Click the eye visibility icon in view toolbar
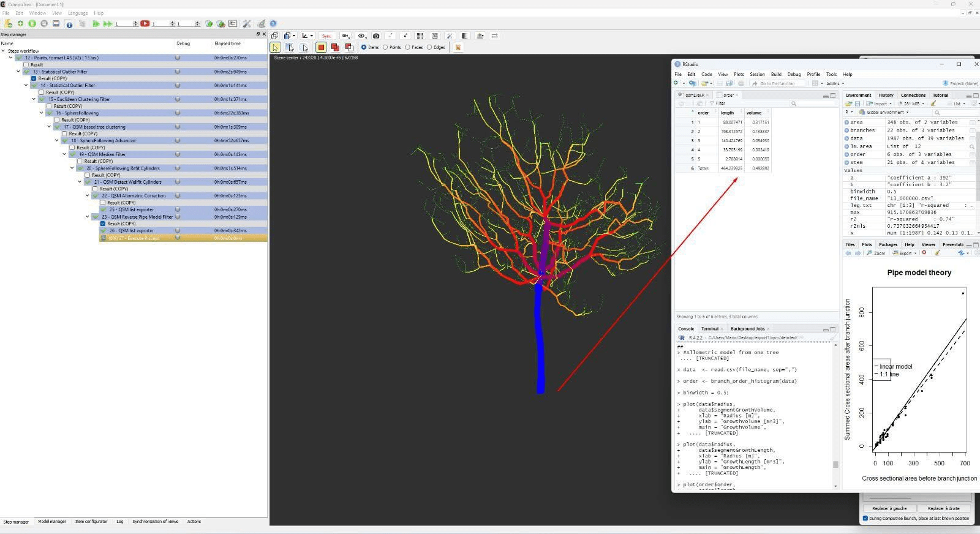Screen dimensions: 980x534 [361, 36]
